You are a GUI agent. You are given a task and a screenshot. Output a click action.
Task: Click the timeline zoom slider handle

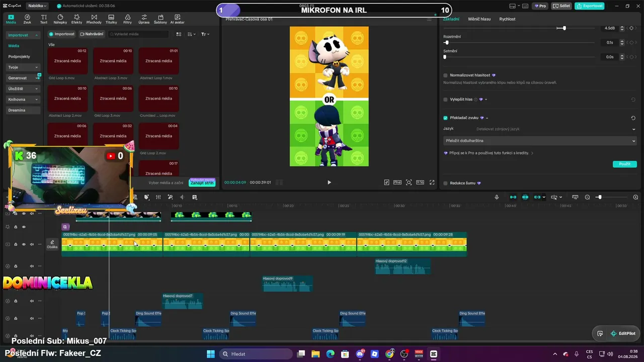(x=599, y=197)
